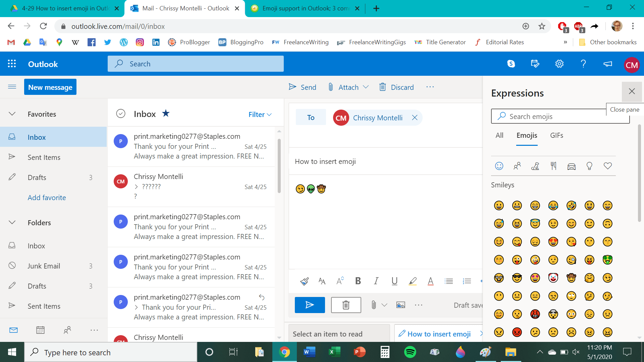The height and width of the screenshot is (362, 644).
Task: Insert pictures inline icon
Action: click(x=400, y=305)
